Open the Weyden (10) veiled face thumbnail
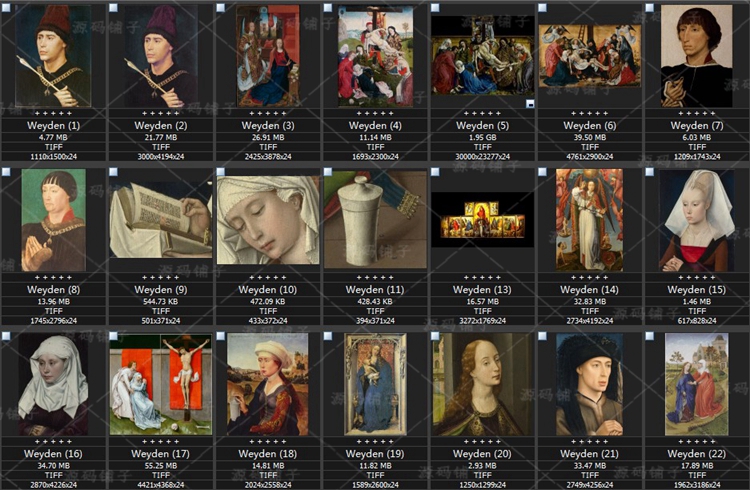This screenshot has width=750, height=490. point(268,220)
